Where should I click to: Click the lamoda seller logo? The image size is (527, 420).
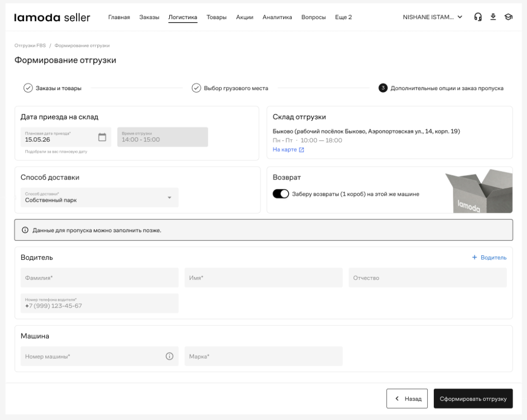point(52,17)
